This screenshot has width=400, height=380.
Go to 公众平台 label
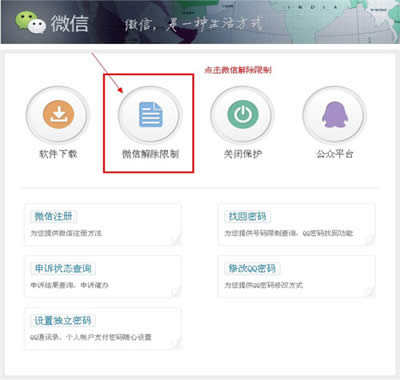pyautogui.click(x=335, y=154)
